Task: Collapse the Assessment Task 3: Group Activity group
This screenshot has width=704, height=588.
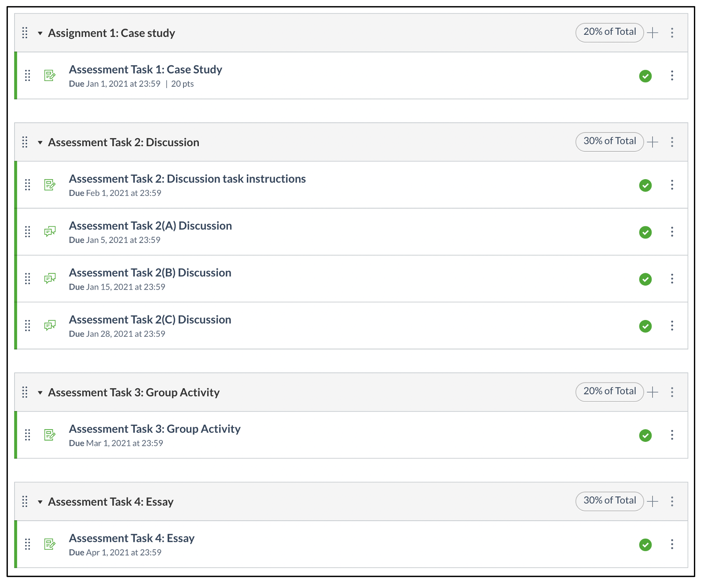Action: tap(40, 393)
